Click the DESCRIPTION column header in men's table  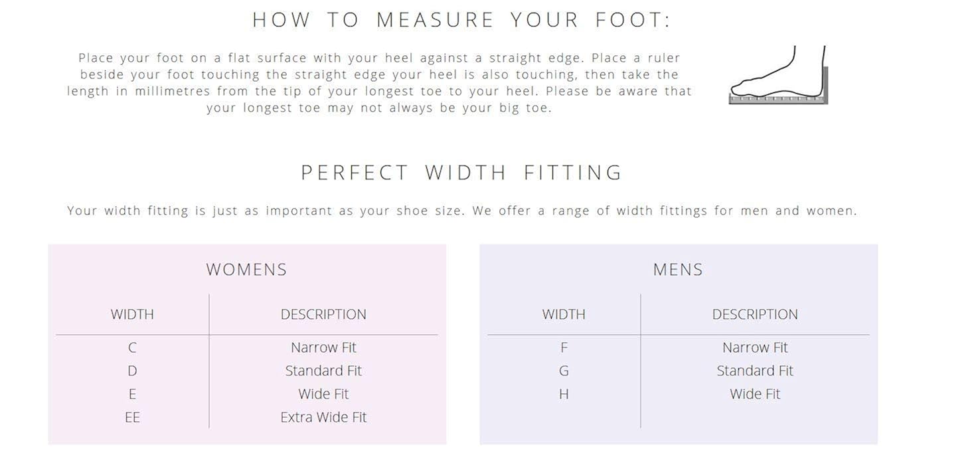coord(755,314)
